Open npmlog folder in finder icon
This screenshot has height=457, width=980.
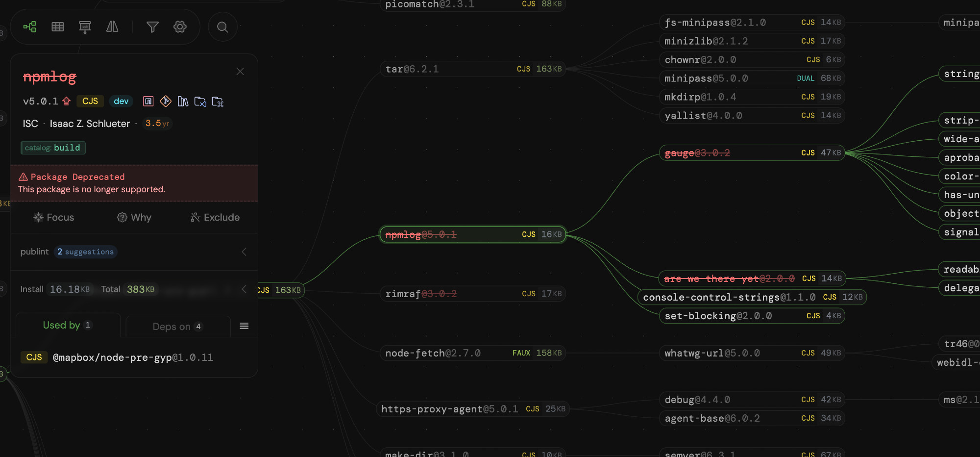tap(218, 102)
